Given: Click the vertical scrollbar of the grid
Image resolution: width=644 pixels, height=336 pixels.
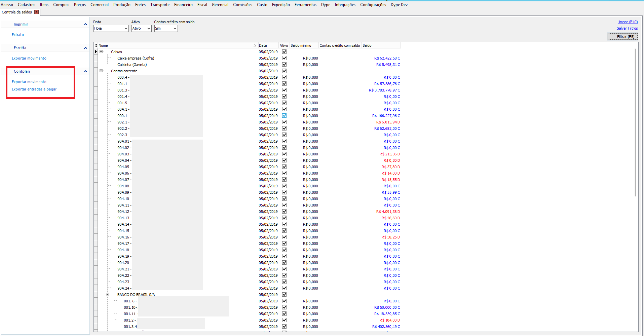Looking at the screenshot, I should point(635,122).
